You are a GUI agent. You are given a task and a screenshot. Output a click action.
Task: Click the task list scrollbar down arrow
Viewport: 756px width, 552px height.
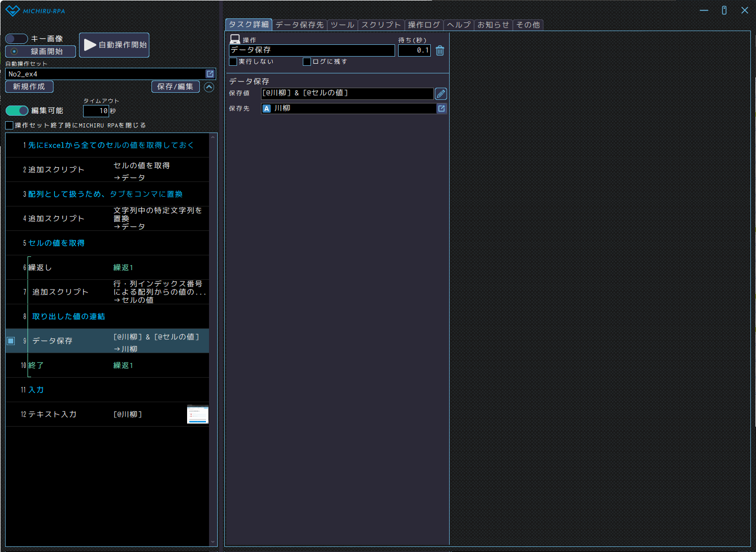(213, 542)
